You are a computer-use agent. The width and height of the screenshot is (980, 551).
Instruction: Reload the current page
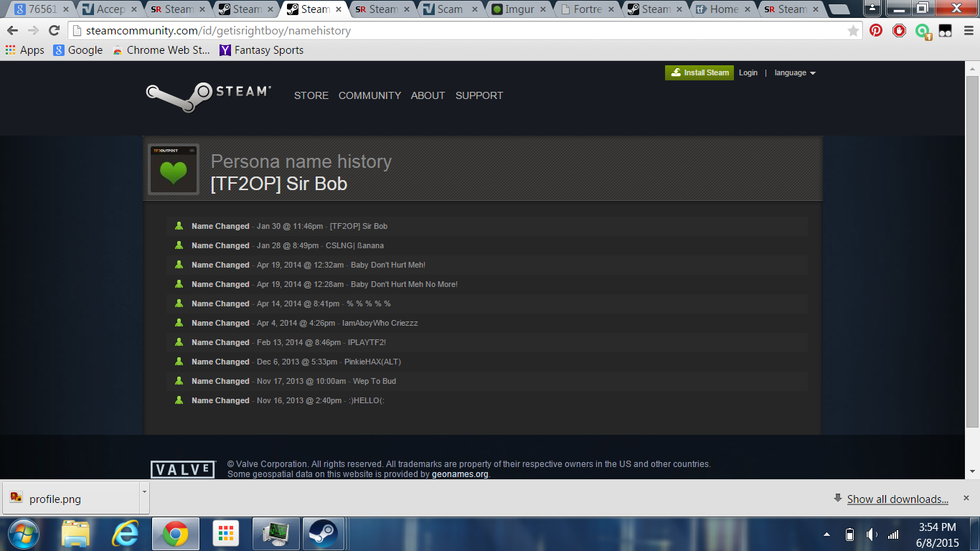click(54, 31)
